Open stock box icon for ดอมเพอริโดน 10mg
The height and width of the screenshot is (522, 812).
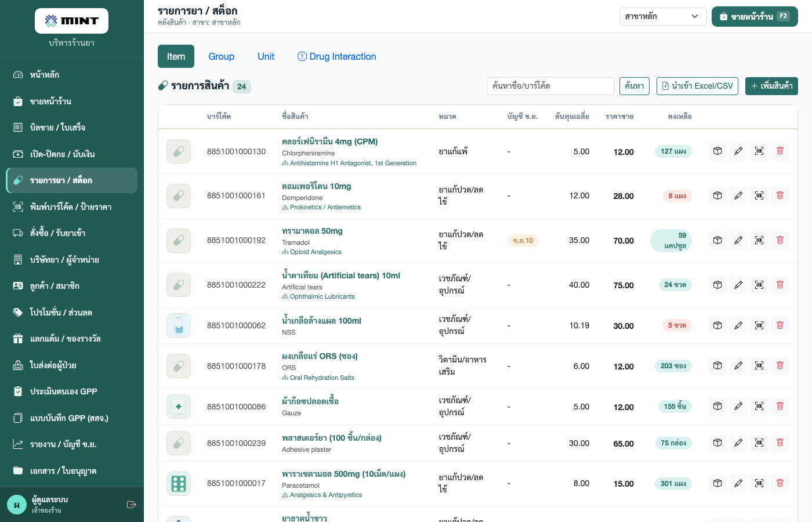click(x=717, y=196)
